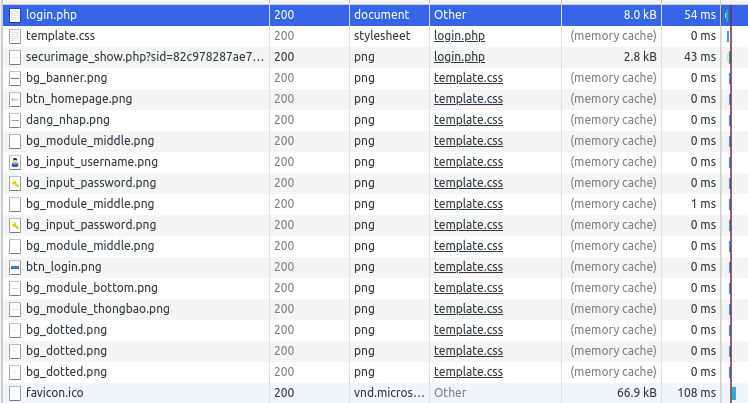Click the favicon.ico waterfall bar
Screen dimensions: 748x403
(x=733, y=393)
